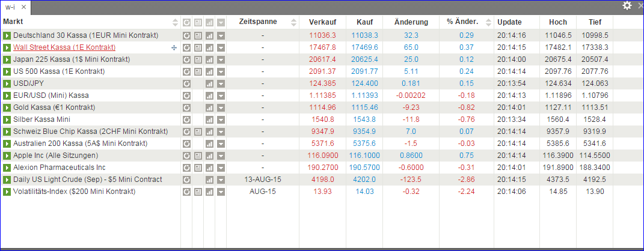Click Verkauf price 11036.3 for Deutschland 30
644x251 pixels.
click(x=322, y=35)
